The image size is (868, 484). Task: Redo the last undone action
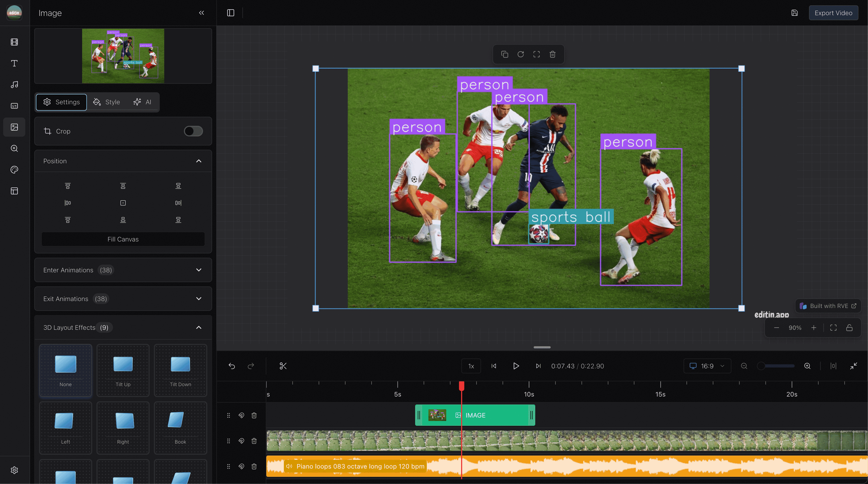pyautogui.click(x=251, y=366)
